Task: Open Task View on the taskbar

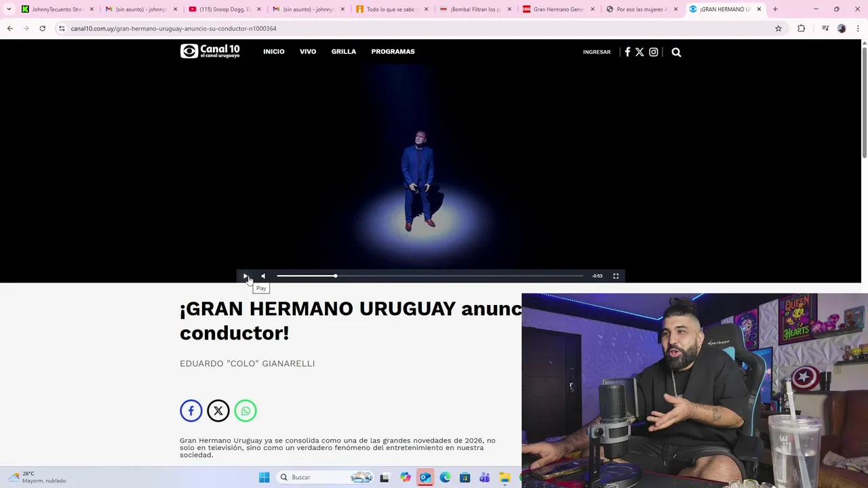Action: (x=384, y=477)
